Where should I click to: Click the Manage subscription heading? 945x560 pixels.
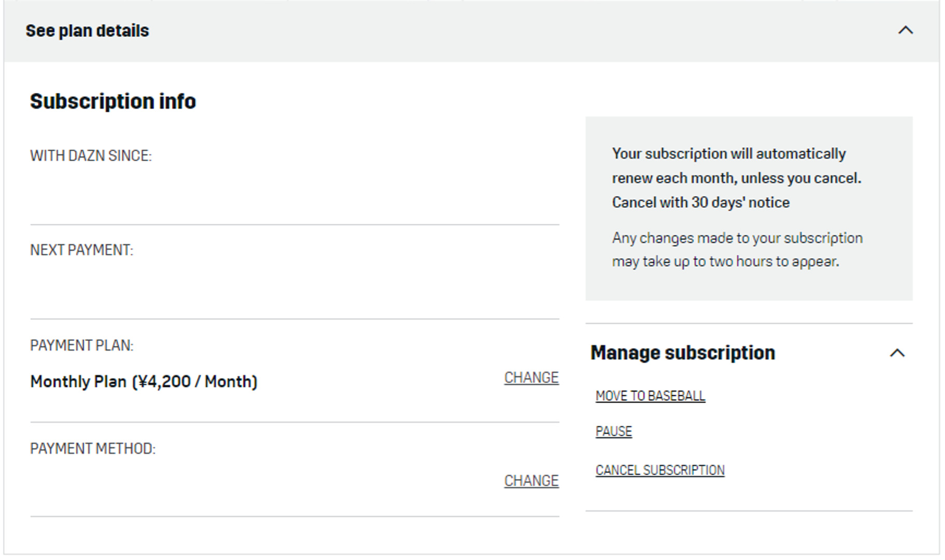click(x=682, y=353)
